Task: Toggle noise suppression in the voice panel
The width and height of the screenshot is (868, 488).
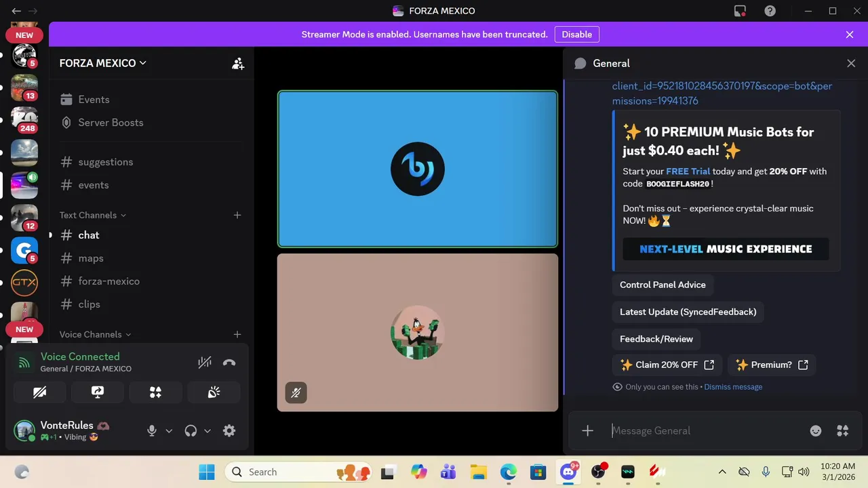Action: pos(205,363)
